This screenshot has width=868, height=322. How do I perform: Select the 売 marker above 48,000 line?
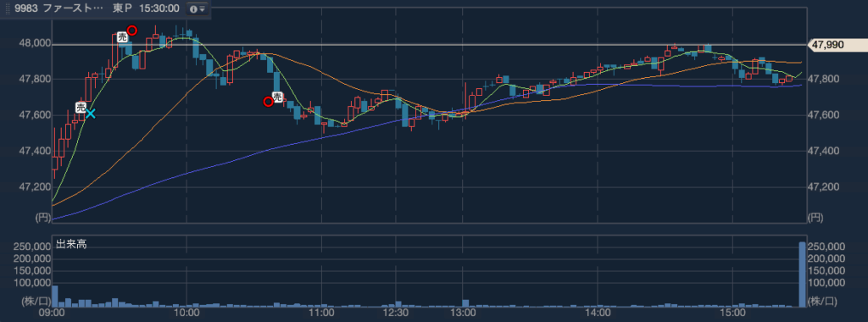[122, 36]
